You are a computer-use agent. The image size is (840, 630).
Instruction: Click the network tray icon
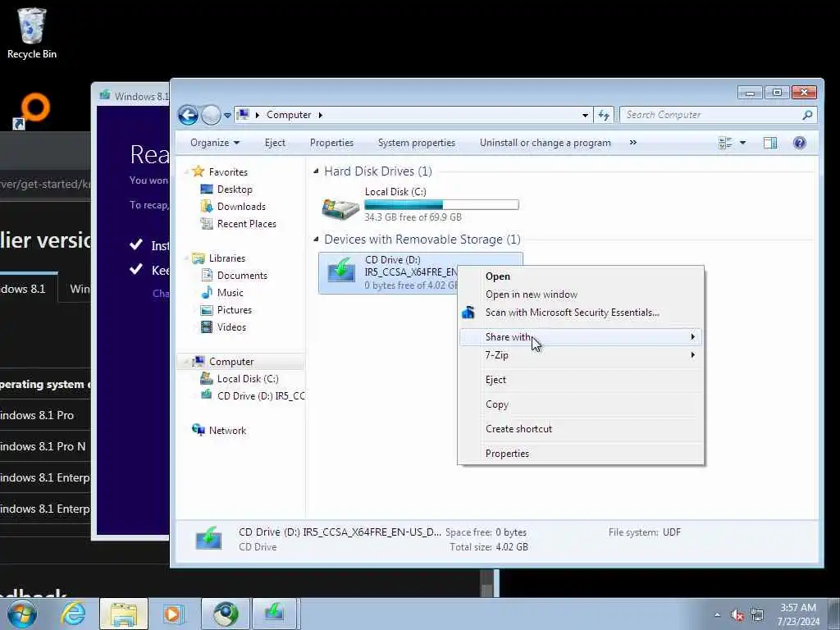[x=757, y=614]
